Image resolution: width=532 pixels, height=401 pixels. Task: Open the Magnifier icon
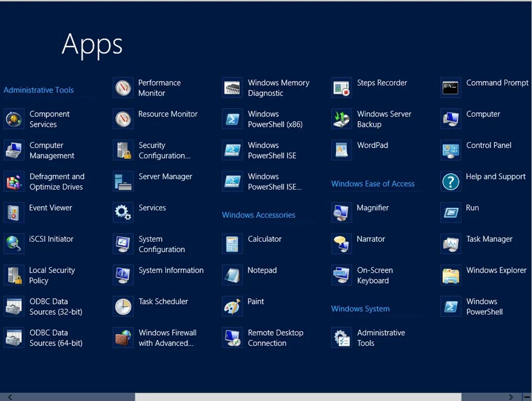(342, 213)
